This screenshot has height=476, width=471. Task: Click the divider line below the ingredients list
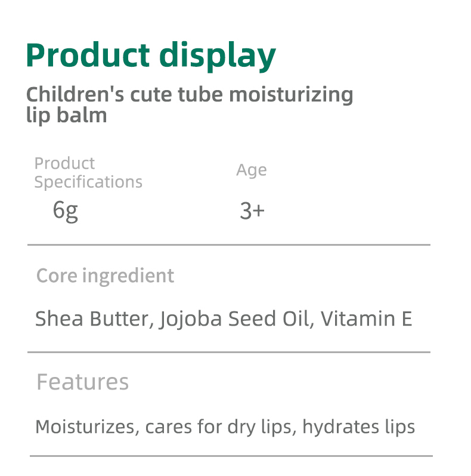tap(228, 352)
